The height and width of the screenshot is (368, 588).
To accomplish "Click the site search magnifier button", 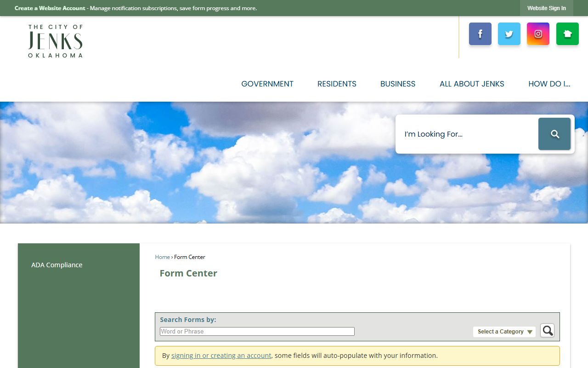I will coord(554,134).
